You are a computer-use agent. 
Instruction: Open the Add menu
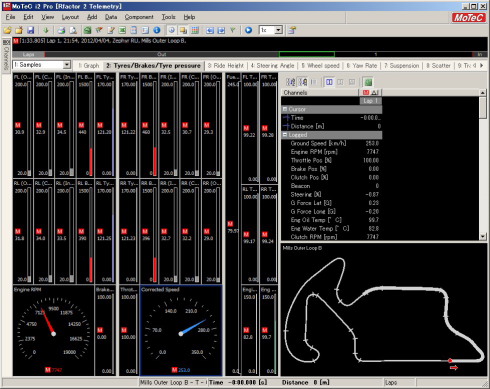tap(92, 17)
